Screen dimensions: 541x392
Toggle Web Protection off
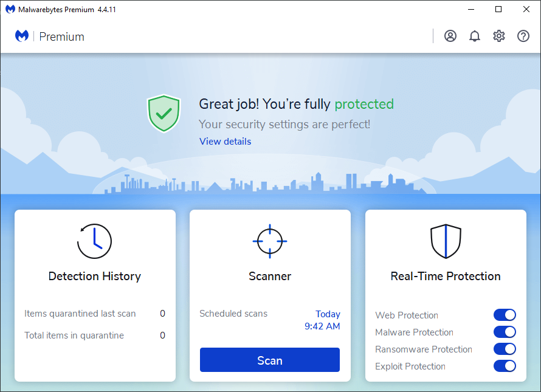[x=505, y=315]
